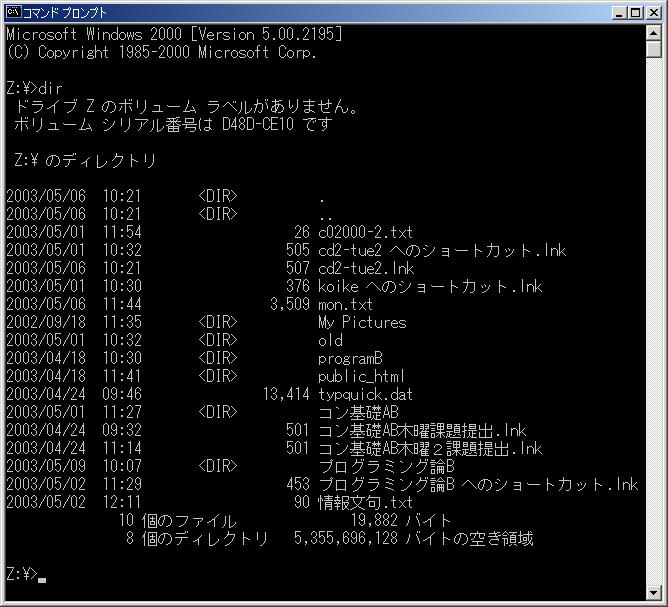Click the scrollbar up arrow
The width and height of the screenshot is (668, 607).
tap(654, 32)
